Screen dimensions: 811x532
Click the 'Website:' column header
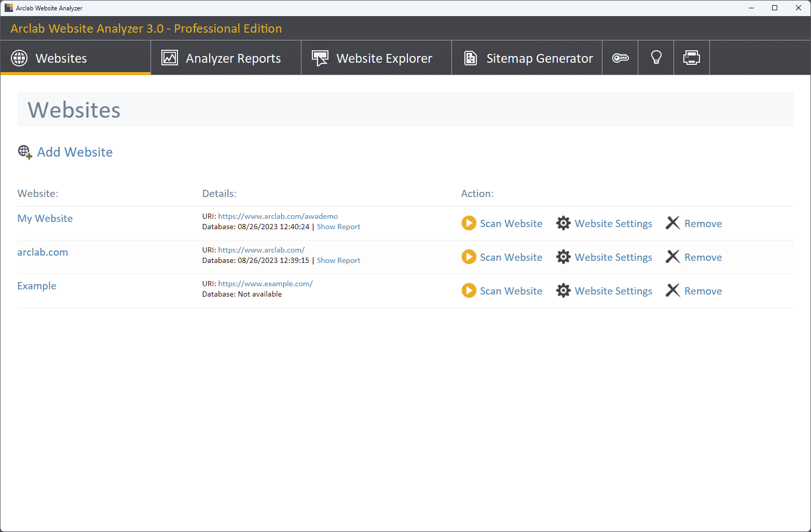click(38, 193)
